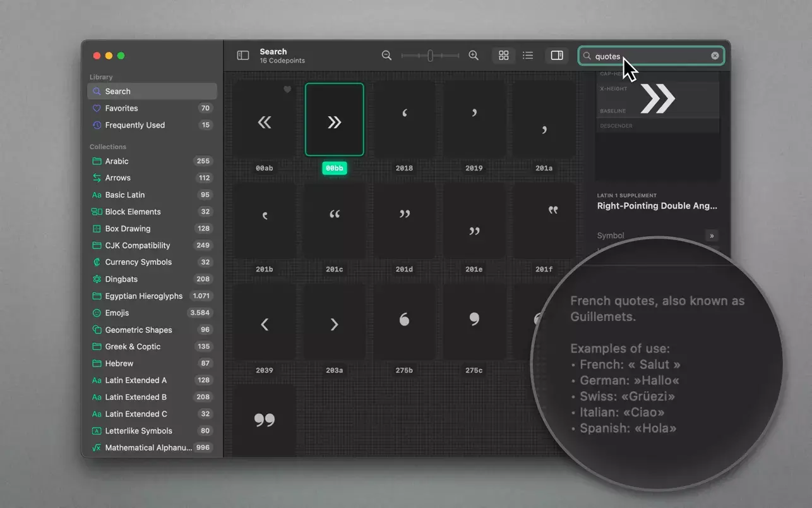Viewport: 812px width, 508px height.
Task: Open Favorites via the heart icon
Action: pyautogui.click(x=98, y=108)
